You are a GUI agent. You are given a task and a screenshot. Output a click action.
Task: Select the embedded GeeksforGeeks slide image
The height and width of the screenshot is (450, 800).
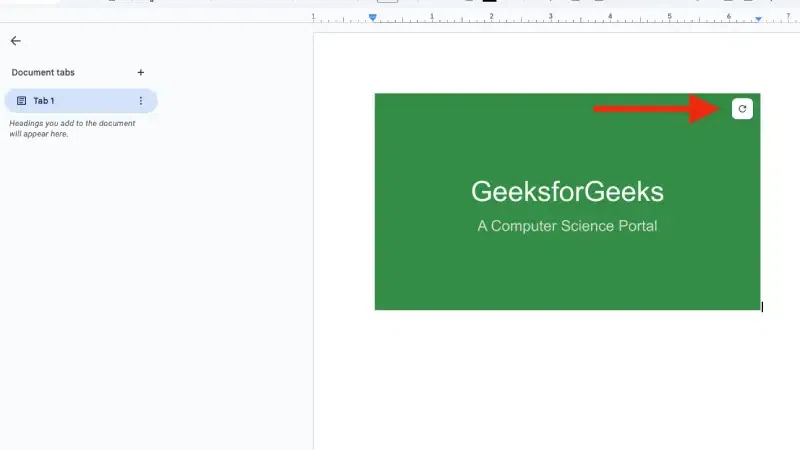(x=567, y=202)
